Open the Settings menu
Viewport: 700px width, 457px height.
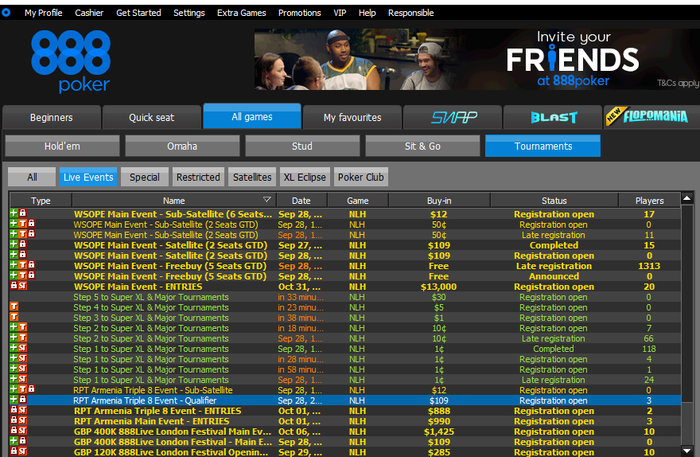189,13
